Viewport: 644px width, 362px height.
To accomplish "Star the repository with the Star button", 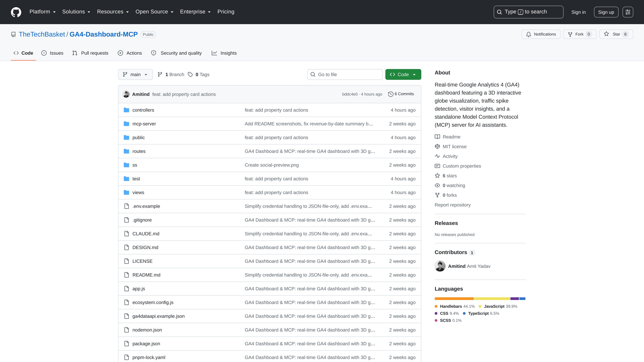I will pos(616,34).
